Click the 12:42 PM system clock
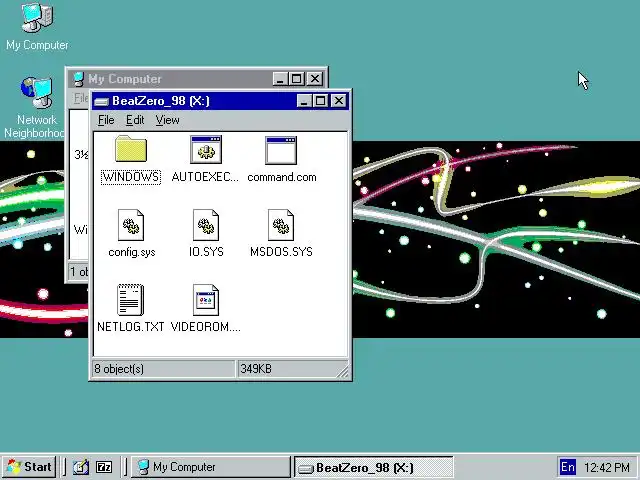The width and height of the screenshot is (640, 480). click(x=607, y=467)
